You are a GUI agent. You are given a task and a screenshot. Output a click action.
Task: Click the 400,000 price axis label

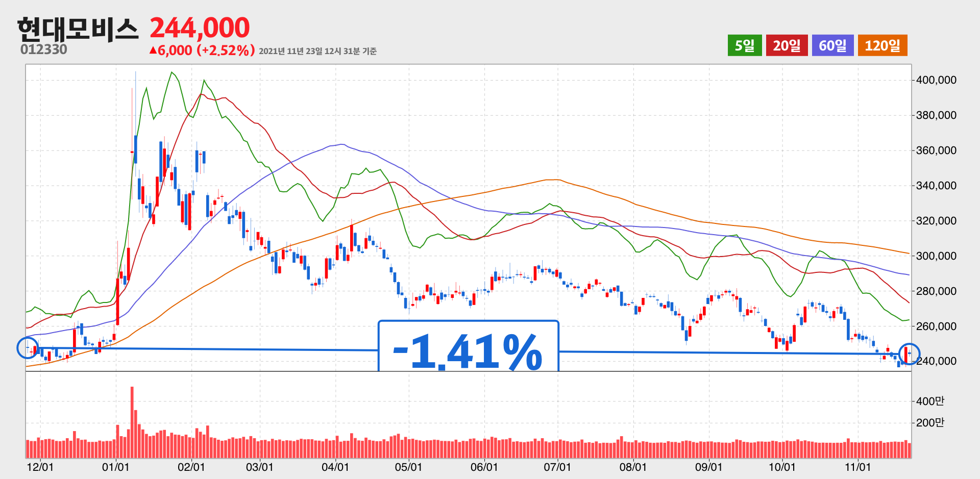936,80
